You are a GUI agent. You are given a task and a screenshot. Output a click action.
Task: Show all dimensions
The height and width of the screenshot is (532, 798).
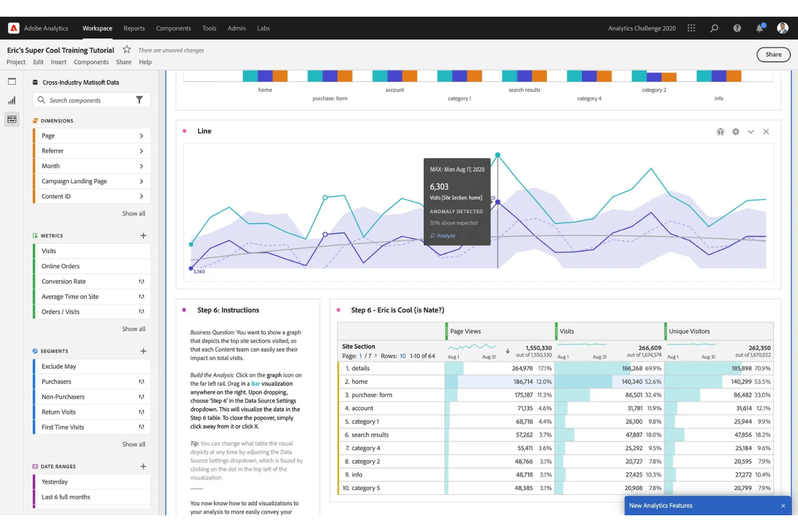point(134,213)
